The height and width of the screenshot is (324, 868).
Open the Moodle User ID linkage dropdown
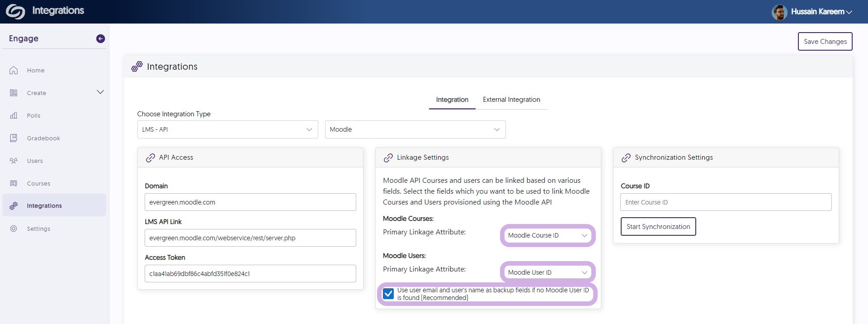point(548,272)
